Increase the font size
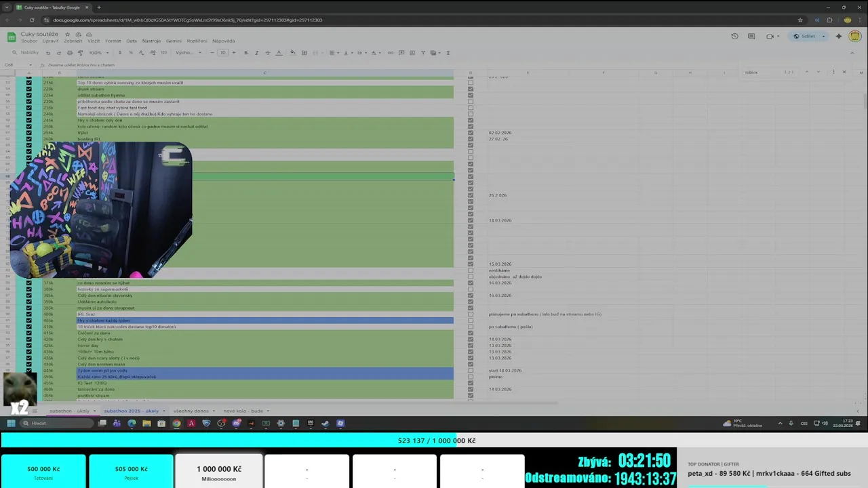868x488 pixels. tap(234, 53)
